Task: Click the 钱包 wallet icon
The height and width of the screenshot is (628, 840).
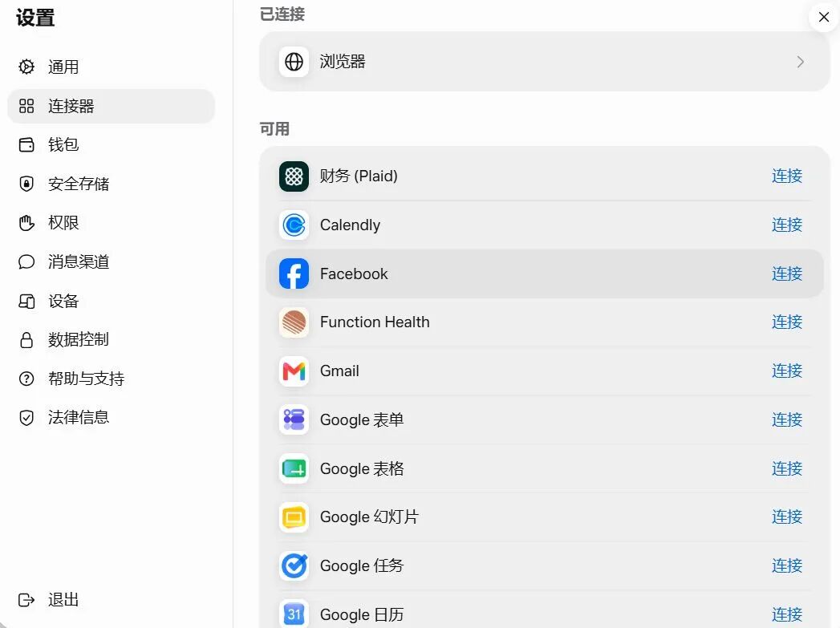Action: pyautogui.click(x=26, y=145)
